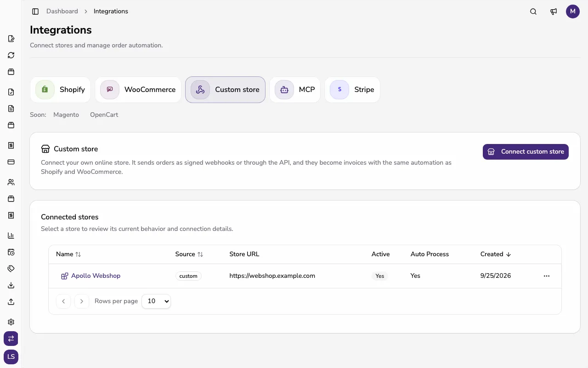Open row actions menu for Apollo Webshop
This screenshot has width=588, height=368.
pos(547,276)
